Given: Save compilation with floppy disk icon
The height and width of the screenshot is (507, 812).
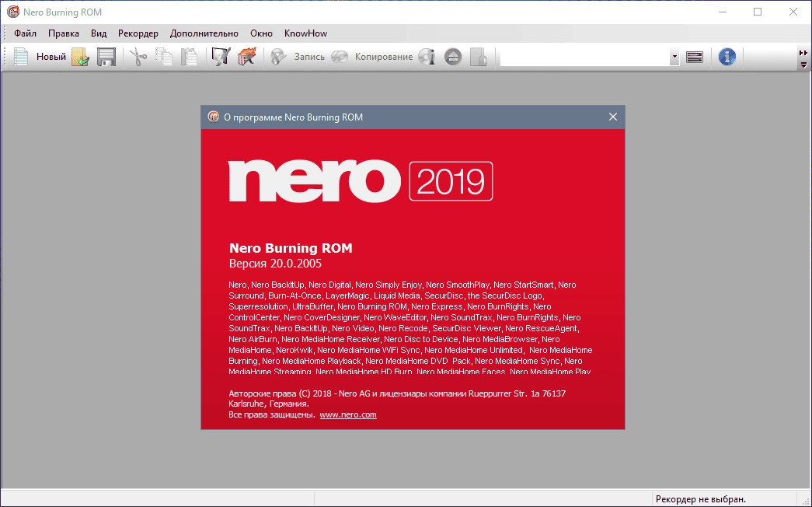Looking at the screenshot, I should [106, 57].
